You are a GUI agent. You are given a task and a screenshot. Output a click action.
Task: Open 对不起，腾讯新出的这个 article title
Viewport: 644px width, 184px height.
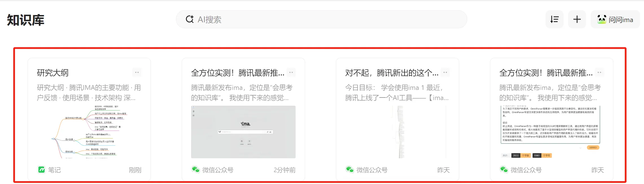[392, 73]
